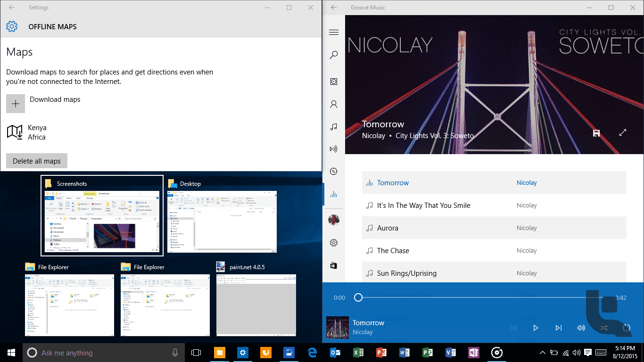Screen dimensions: 644x362
Task: Expand Now Playing to full screen
Action: [x=622, y=133]
